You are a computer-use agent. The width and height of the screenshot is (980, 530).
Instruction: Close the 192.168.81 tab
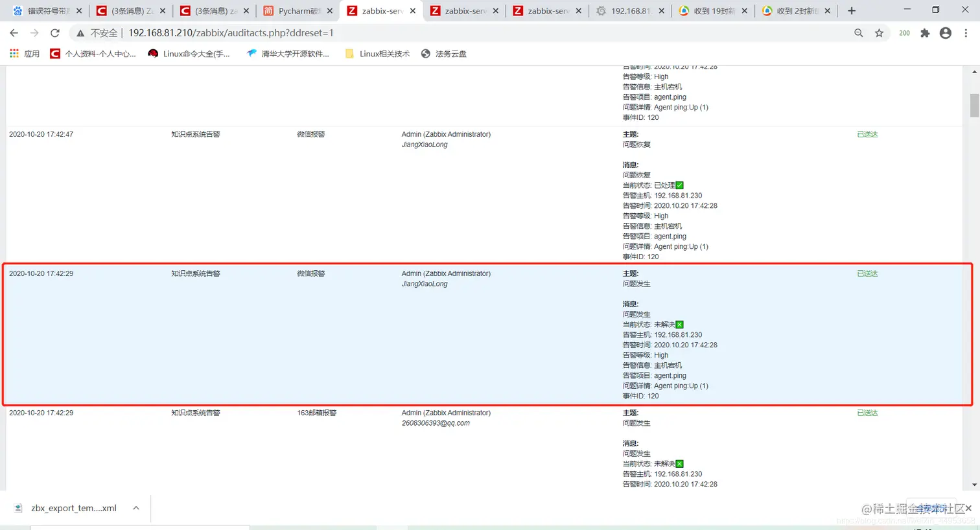click(662, 11)
